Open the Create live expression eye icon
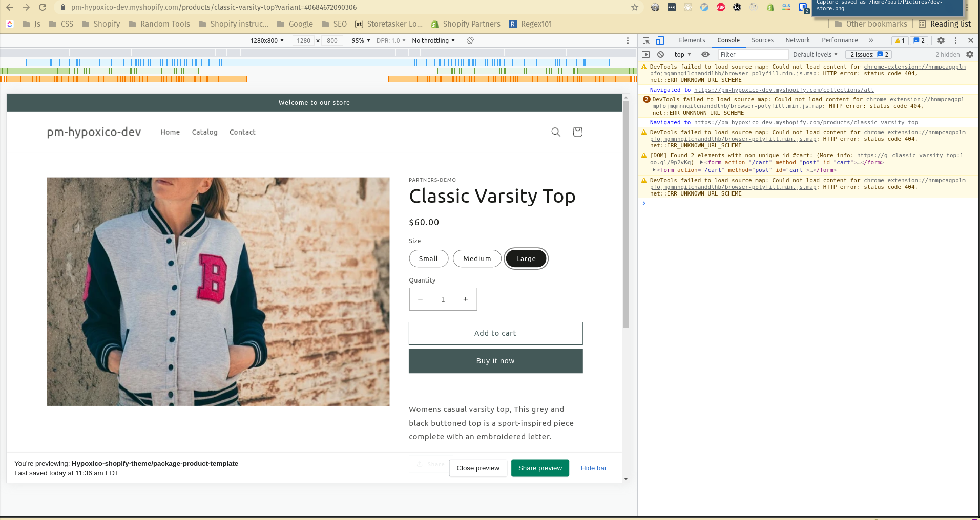 point(705,54)
